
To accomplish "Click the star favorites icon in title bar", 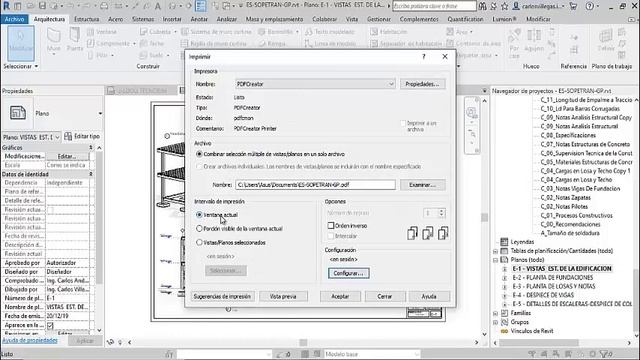I will pyautogui.click(x=504, y=6).
